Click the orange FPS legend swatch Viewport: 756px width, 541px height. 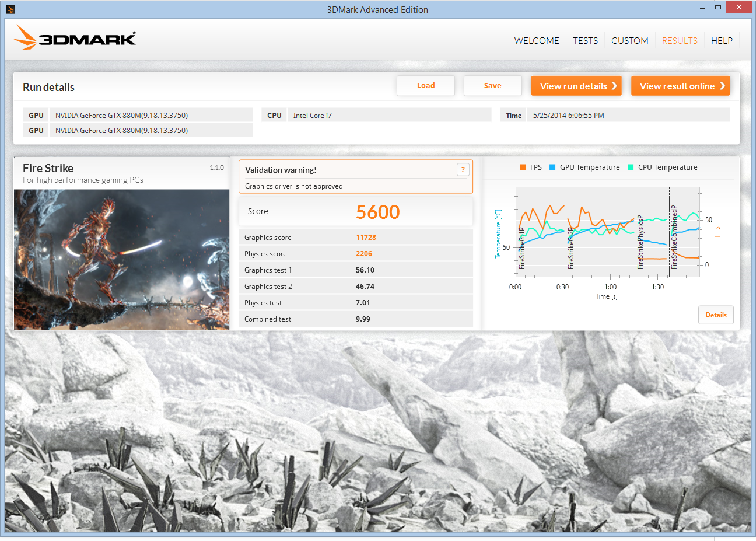coord(523,167)
